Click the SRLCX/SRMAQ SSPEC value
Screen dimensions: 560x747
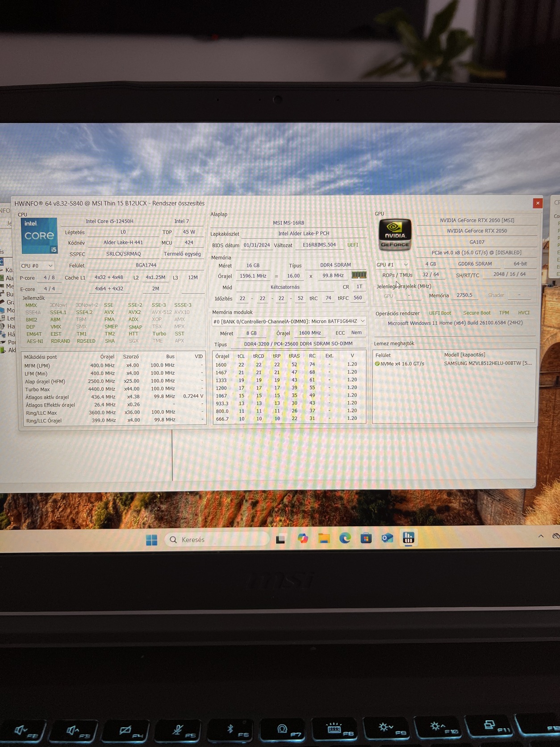point(123,254)
